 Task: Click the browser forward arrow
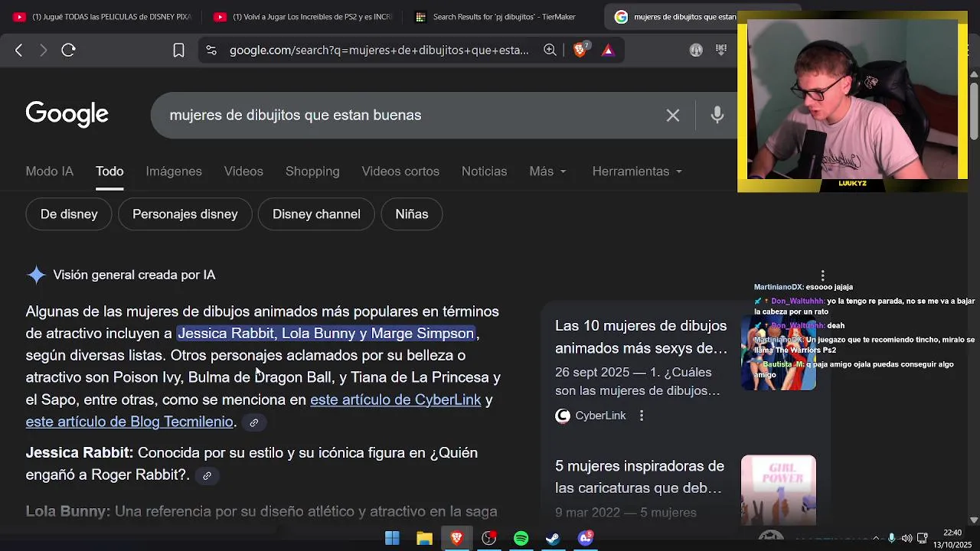(44, 51)
